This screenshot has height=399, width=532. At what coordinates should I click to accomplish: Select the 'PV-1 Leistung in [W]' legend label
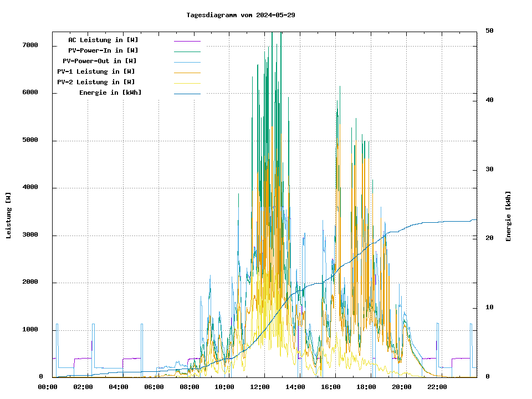tap(96, 71)
